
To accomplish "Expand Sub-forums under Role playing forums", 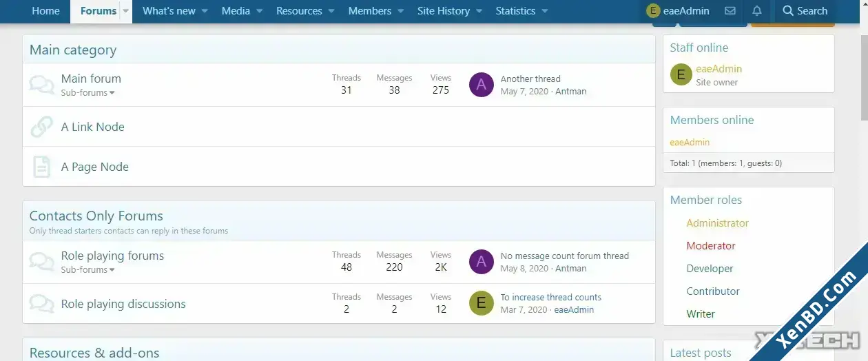I will [88, 270].
